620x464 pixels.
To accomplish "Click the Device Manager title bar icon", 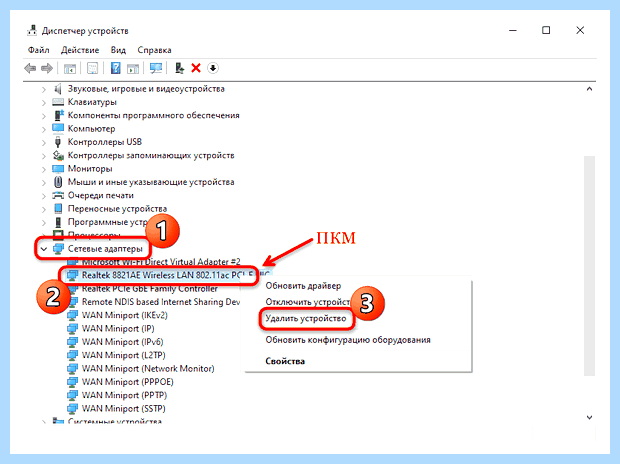I will tap(32, 30).
